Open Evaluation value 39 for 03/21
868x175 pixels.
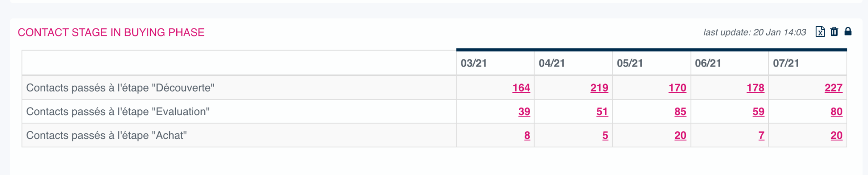tap(524, 111)
